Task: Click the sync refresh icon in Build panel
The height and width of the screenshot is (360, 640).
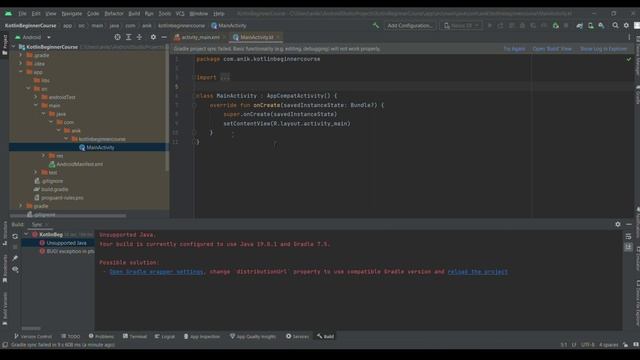Action: coord(15,236)
